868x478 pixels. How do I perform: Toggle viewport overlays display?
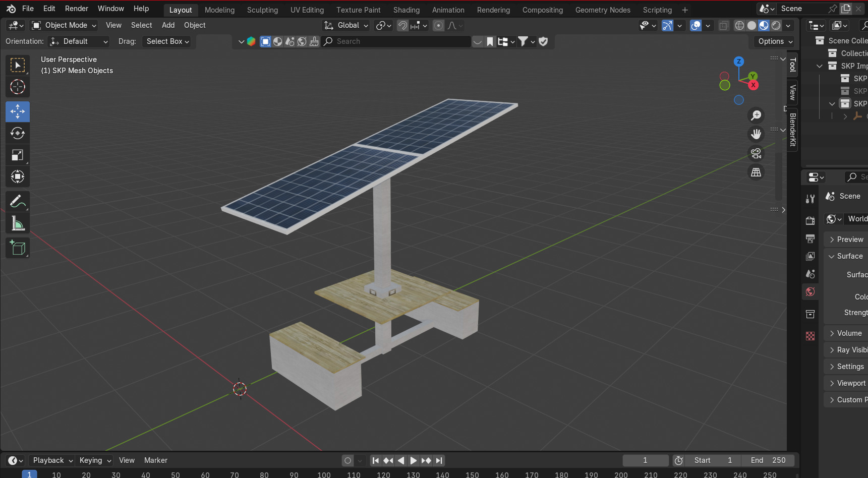click(x=696, y=25)
